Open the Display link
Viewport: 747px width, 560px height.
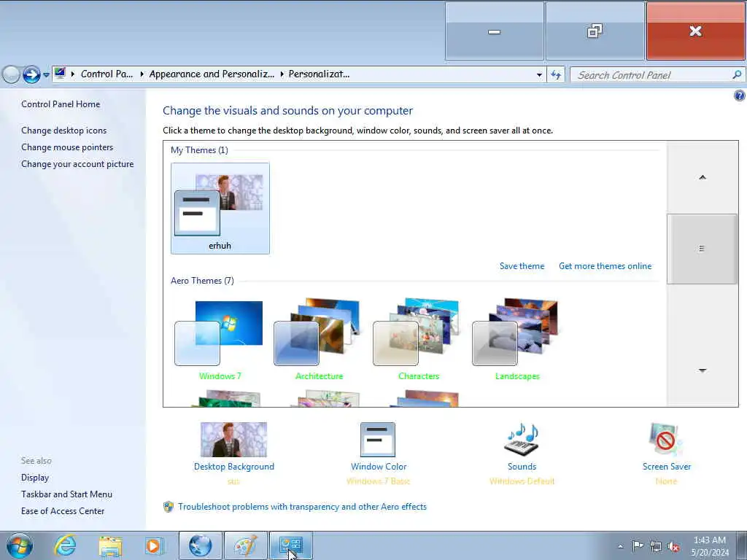pyautogui.click(x=35, y=478)
